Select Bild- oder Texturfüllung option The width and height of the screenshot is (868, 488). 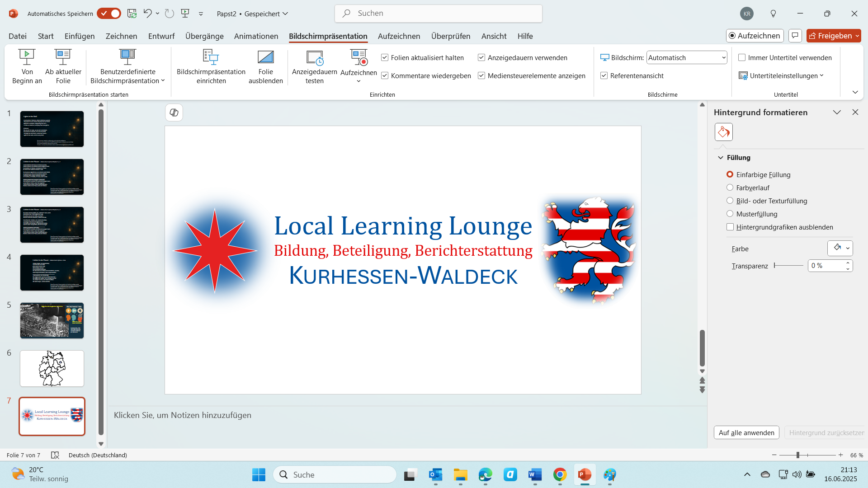click(730, 201)
